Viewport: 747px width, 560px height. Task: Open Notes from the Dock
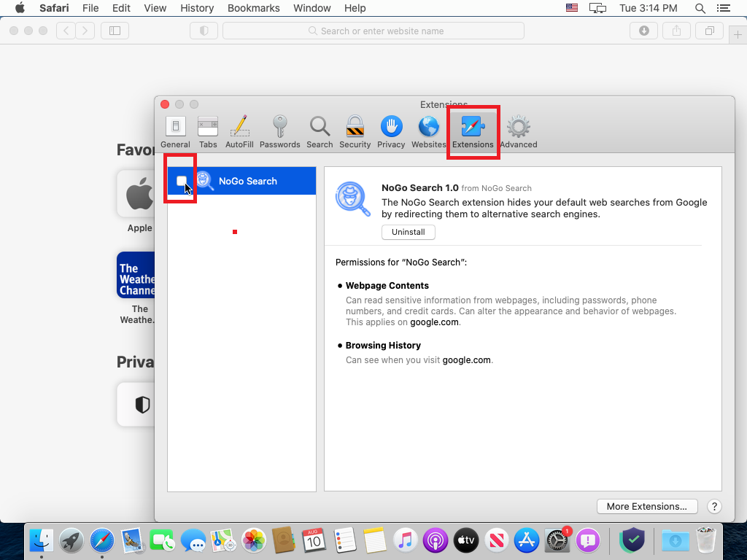pyautogui.click(x=374, y=540)
